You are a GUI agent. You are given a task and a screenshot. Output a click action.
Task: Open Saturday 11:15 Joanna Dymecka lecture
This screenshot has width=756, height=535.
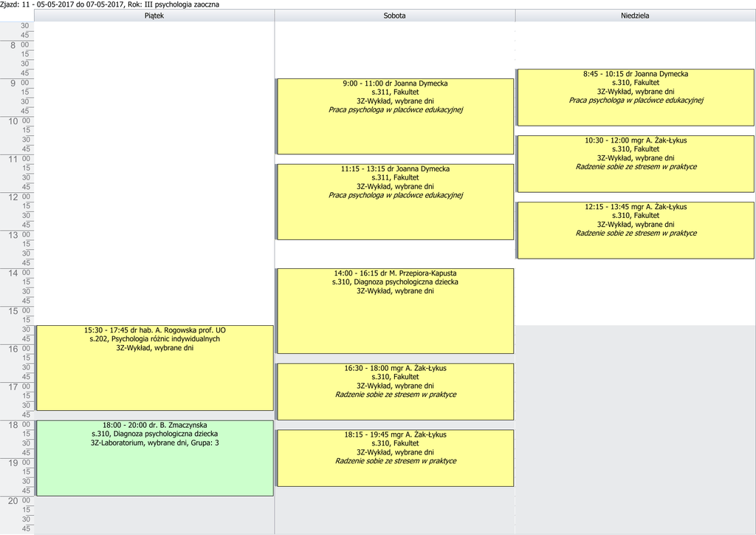point(395,202)
